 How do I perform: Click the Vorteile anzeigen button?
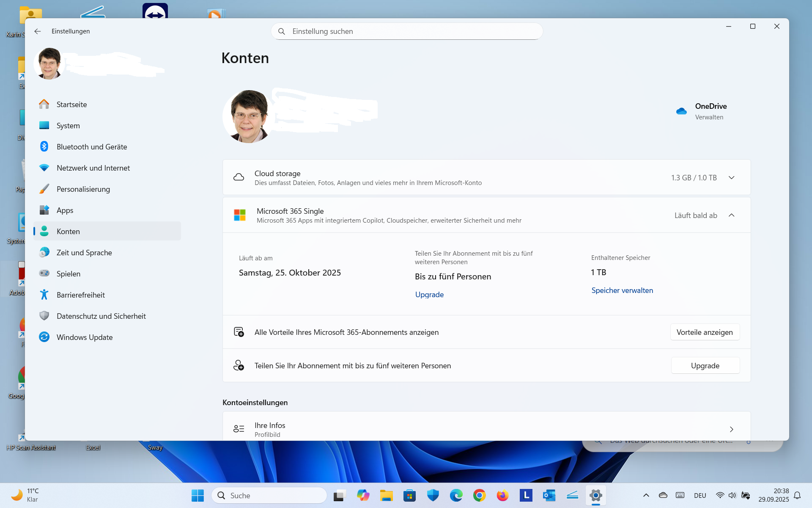coord(705,332)
